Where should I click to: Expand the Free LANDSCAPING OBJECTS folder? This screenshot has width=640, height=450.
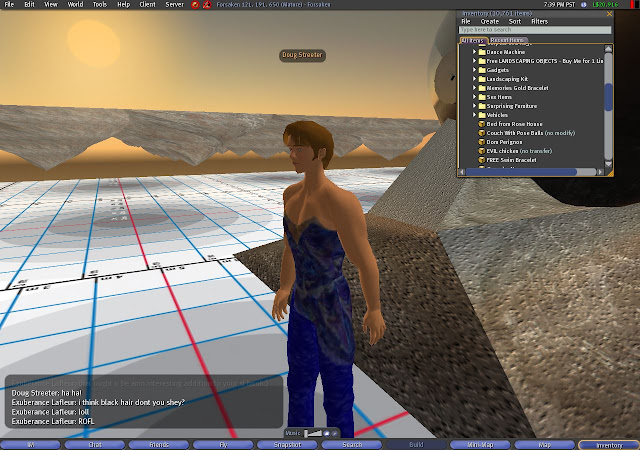(x=474, y=61)
